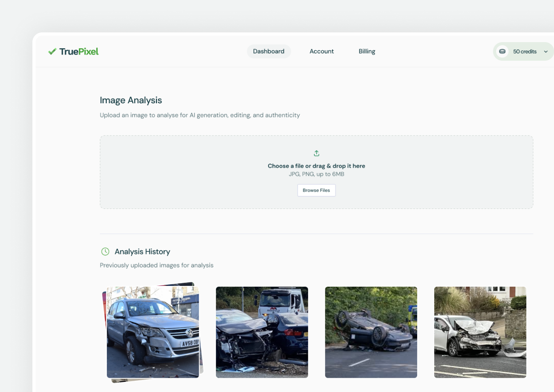Select the Analysis History heading
This screenshot has width=554, height=392.
[x=142, y=251]
